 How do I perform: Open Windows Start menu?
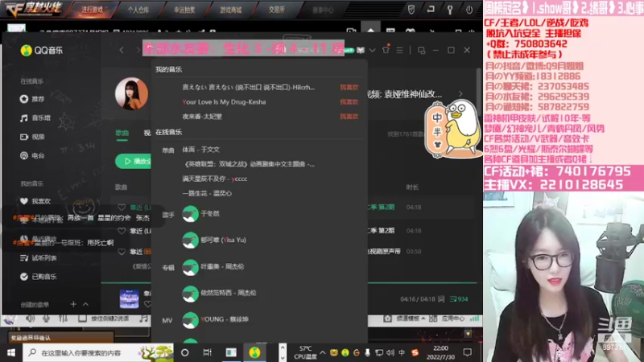(11, 352)
